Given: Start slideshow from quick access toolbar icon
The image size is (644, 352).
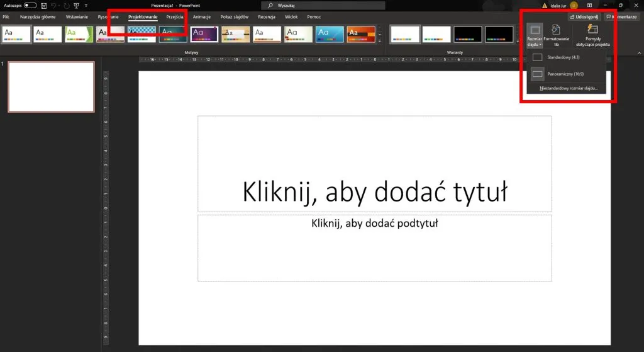Looking at the screenshot, I should tap(76, 5).
